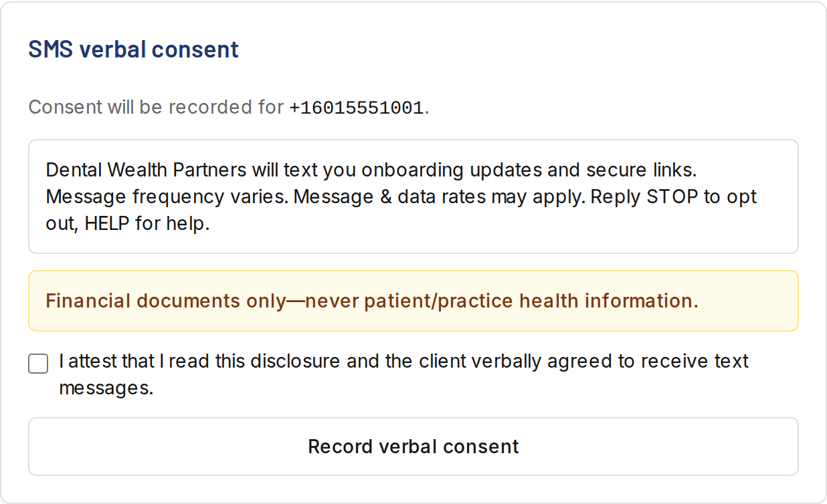Image resolution: width=827 pixels, height=504 pixels.
Task: Click 'Message frequency varies' sentence
Action: click(x=167, y=197)
